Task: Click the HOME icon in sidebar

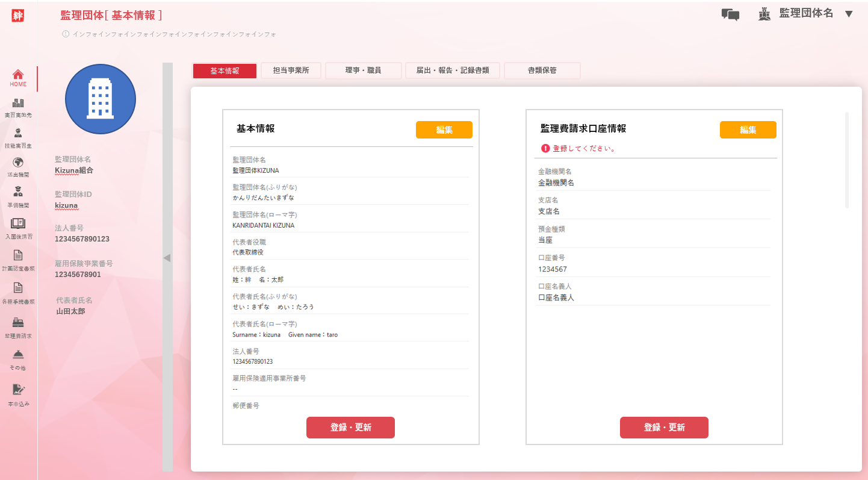Action: (x=18, y=75)
